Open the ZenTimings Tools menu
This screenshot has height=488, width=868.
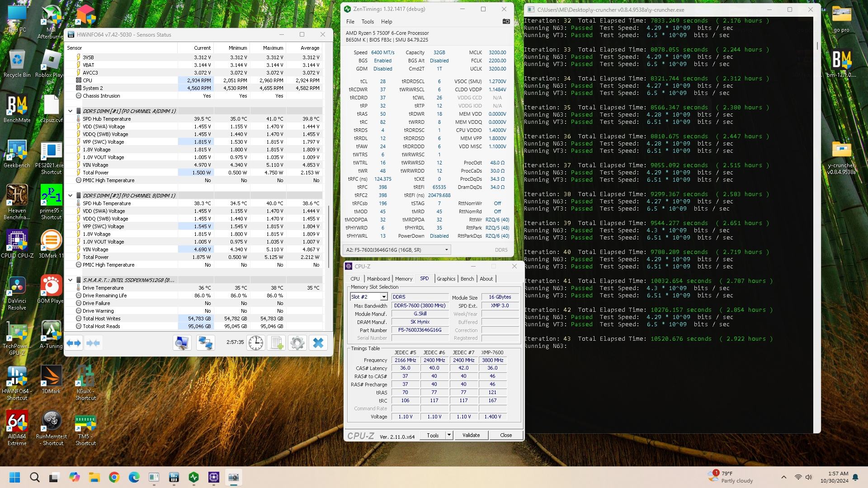coord(367,21)
